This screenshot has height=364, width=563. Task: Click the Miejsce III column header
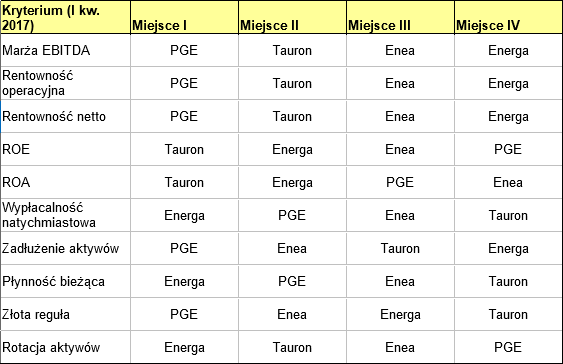[400, 17]
